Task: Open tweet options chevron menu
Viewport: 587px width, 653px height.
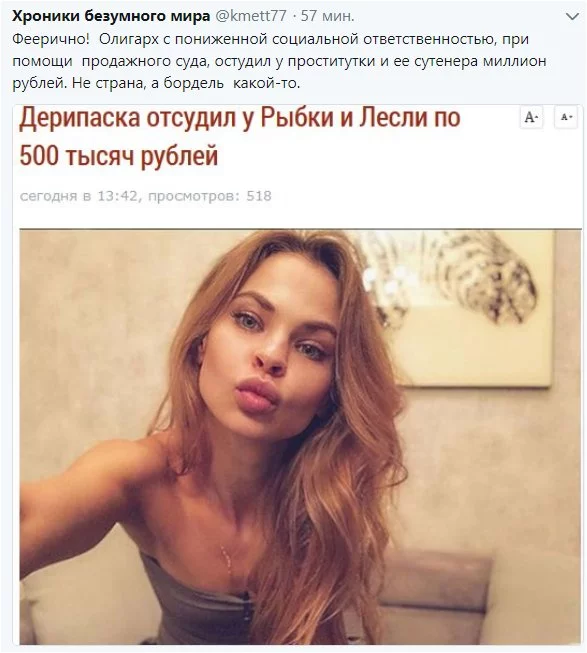Action: click(x=573, y=17)
